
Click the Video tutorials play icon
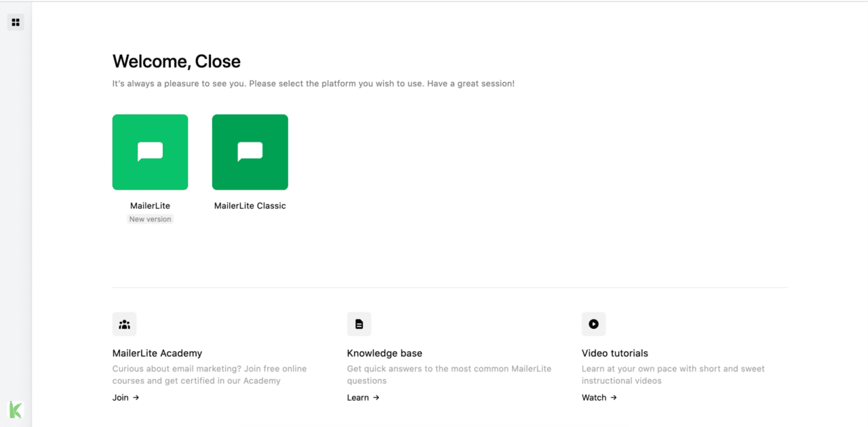593,323
